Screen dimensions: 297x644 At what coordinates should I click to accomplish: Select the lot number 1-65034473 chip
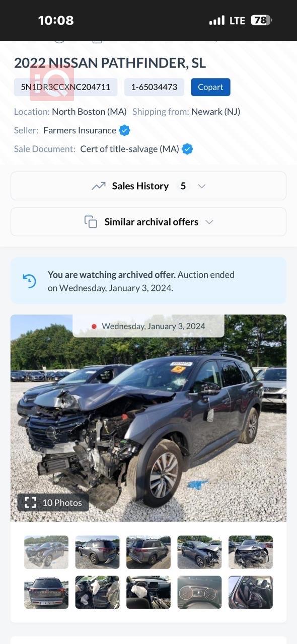[x=154, y=87]
